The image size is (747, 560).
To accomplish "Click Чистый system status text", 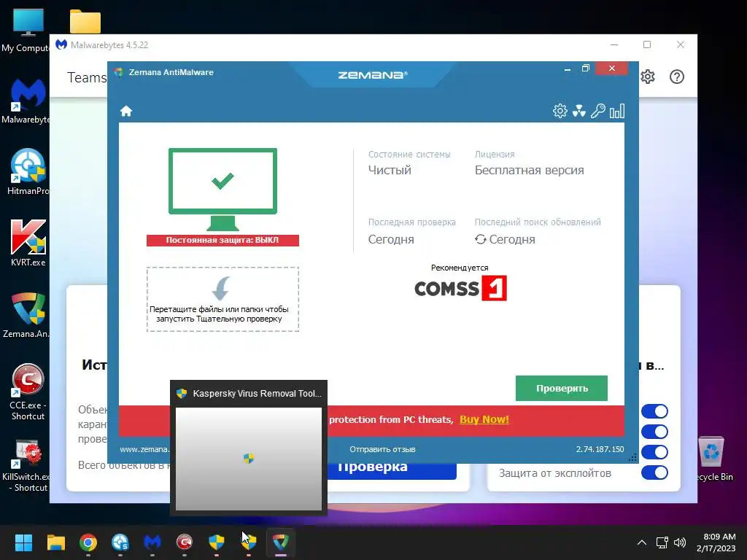I will click(390, 170).
